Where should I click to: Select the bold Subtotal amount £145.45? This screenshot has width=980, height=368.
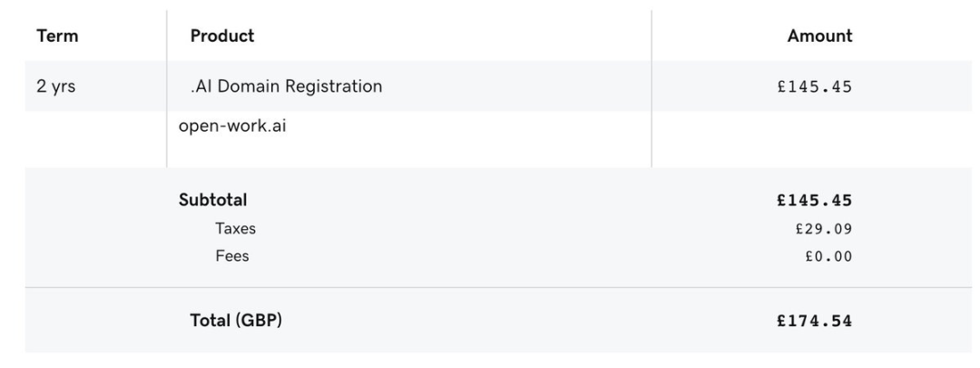[x=814, y=201]
